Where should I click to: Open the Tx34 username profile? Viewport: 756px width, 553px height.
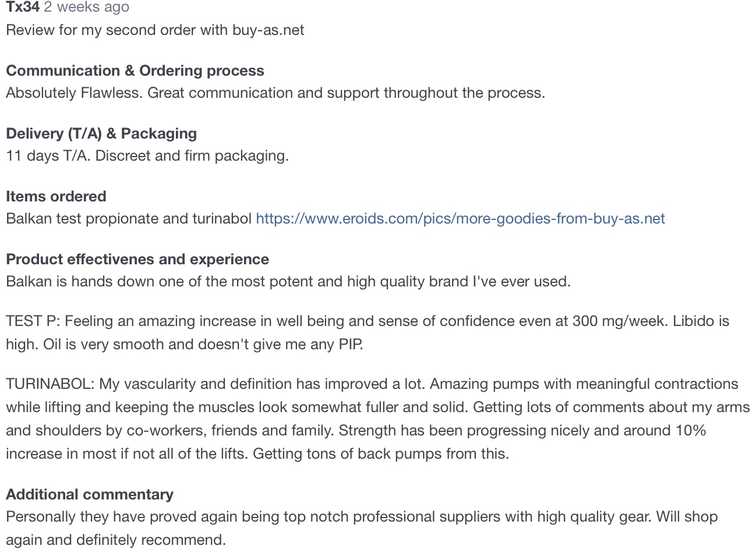point(22,7)
